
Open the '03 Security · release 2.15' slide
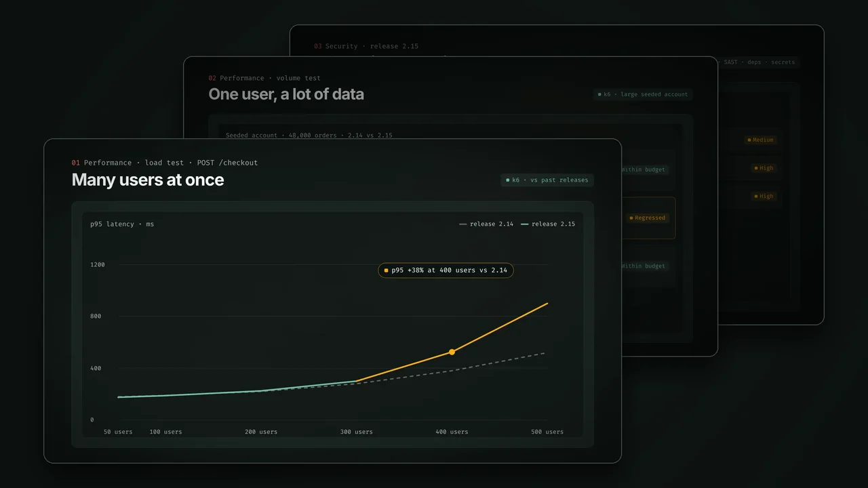(366, 46)
